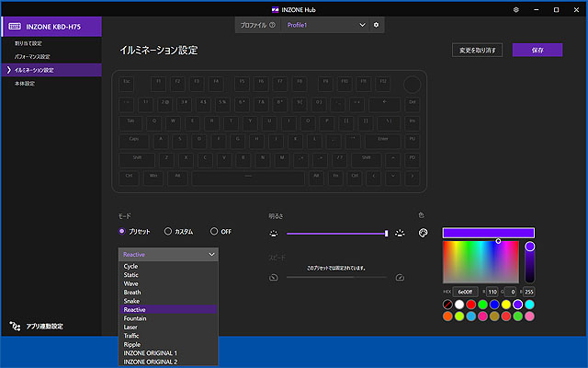
Task: Choose Wave from the preset list
Action: tap(168, 283)
